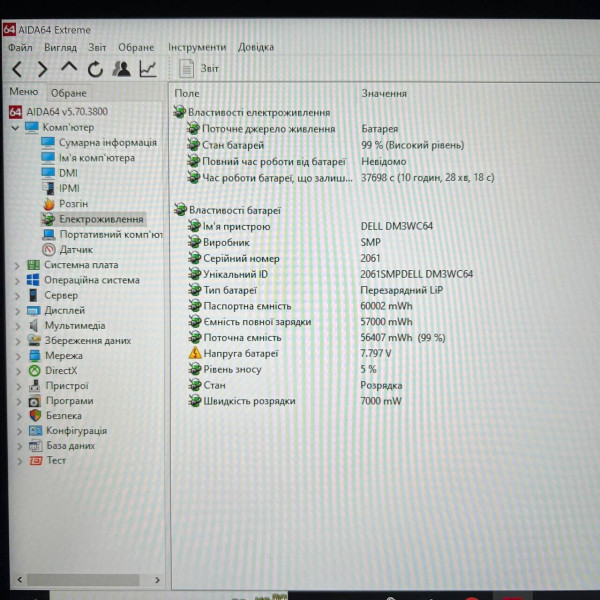This screenshot has height=600, width=600.
Task: Expand the DirectX node
Action: pos(18,371)
